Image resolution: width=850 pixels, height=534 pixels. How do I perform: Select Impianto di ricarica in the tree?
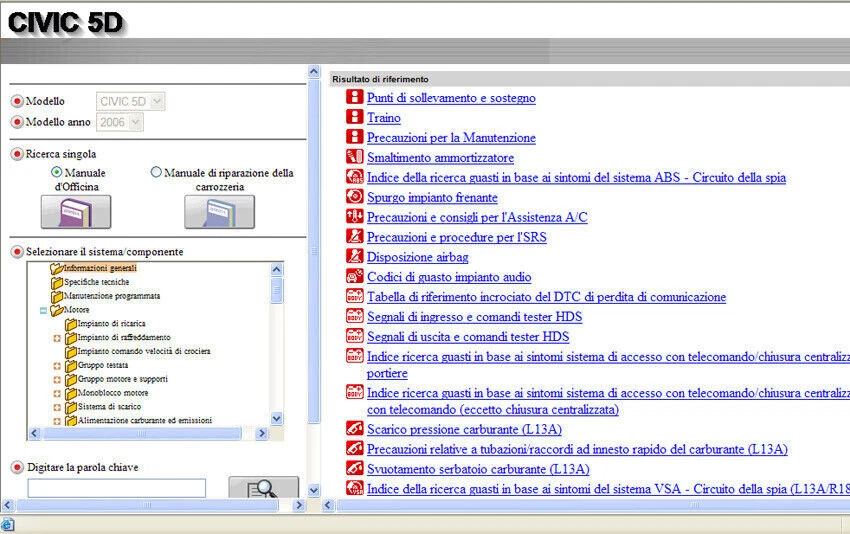point(112,324)
